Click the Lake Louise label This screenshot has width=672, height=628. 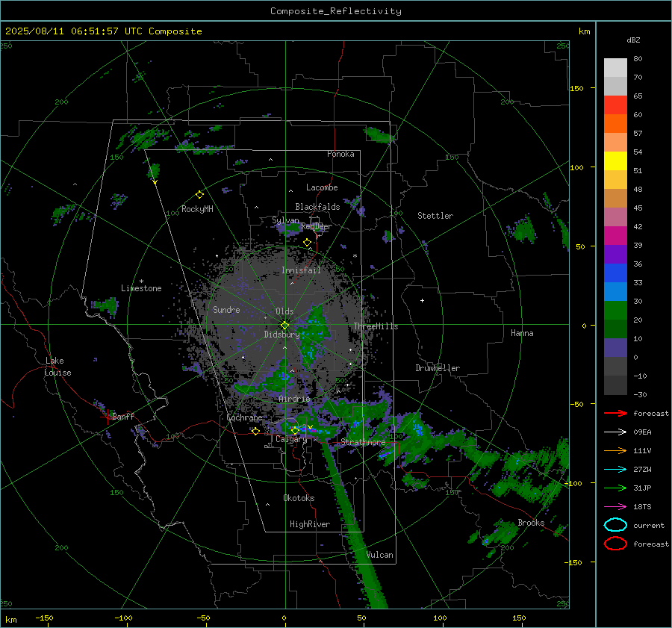click(x=57, y=367)
